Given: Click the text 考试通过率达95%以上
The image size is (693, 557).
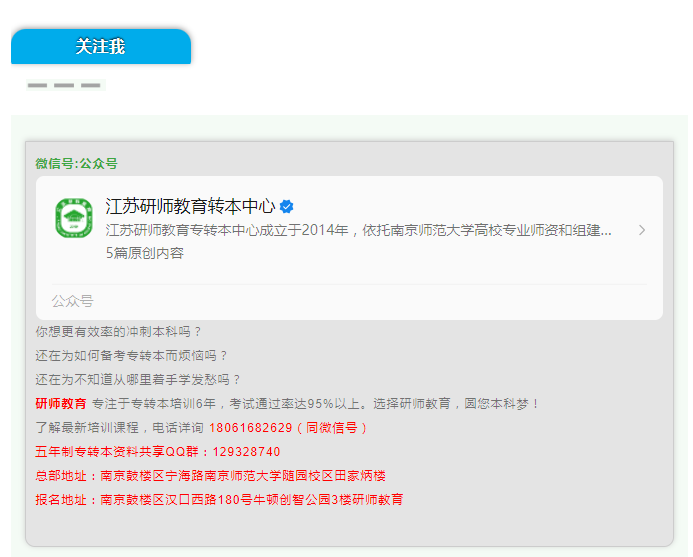Looking at the screenshot, I should [296, 404].
